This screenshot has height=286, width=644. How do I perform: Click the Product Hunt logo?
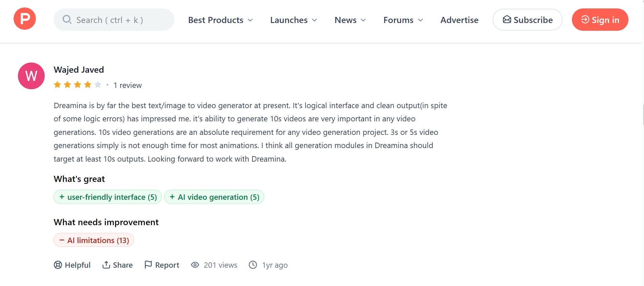coord(25,19)
